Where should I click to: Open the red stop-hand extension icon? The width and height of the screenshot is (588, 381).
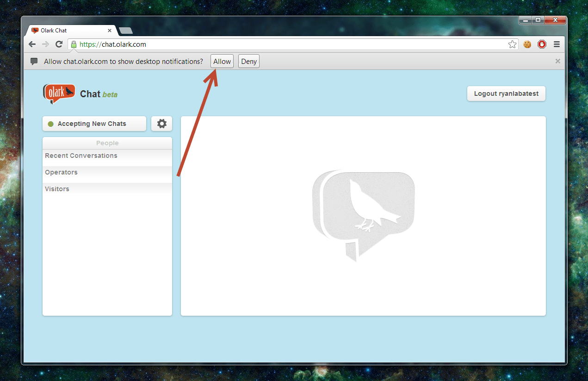(542, 44)
